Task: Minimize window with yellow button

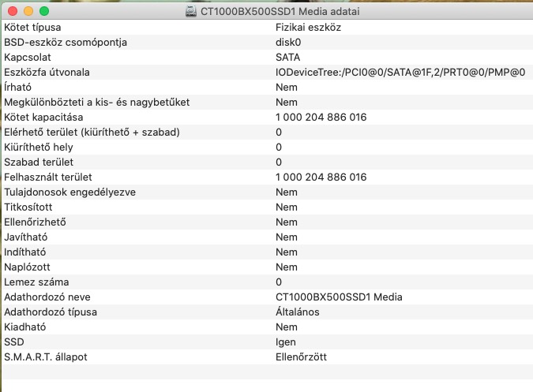Action: (x=28, y=11)
